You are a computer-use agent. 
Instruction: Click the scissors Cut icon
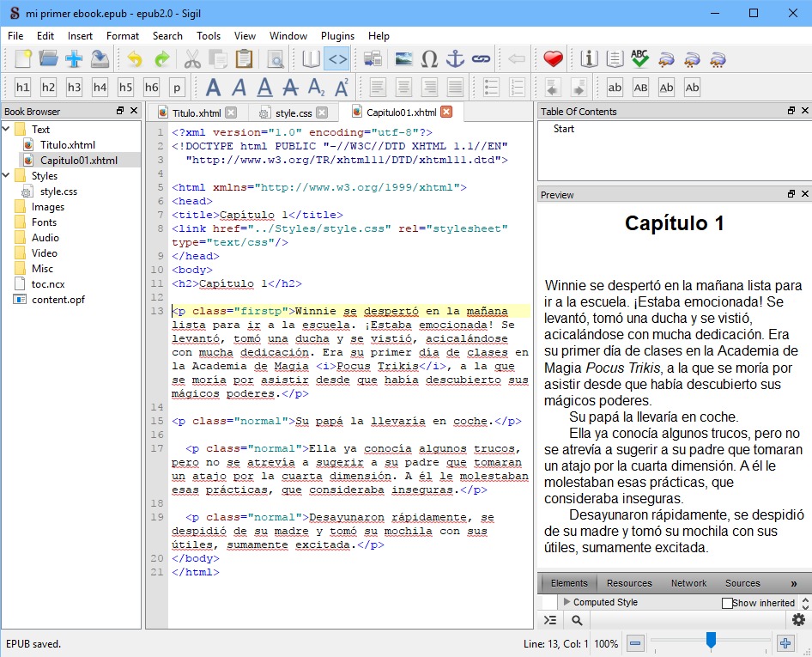coord(192,59)
